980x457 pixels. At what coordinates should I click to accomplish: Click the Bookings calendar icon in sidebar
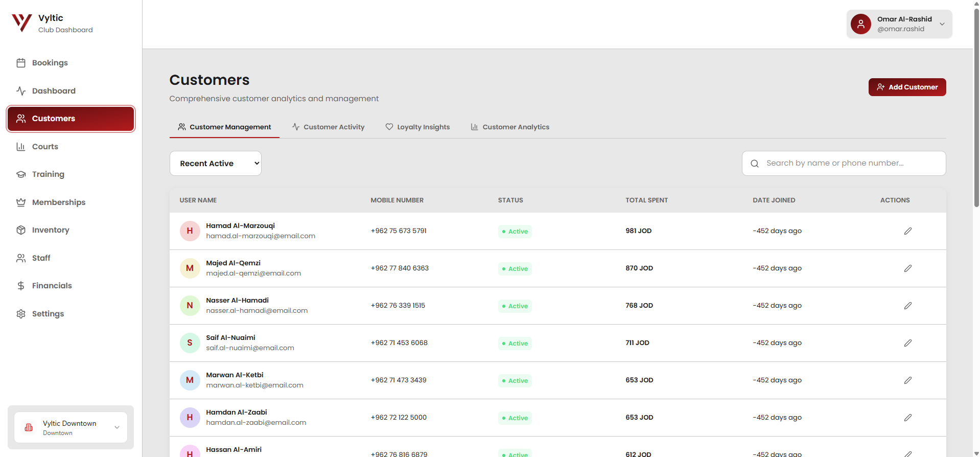pyautogui.click(x=21, y=63)
